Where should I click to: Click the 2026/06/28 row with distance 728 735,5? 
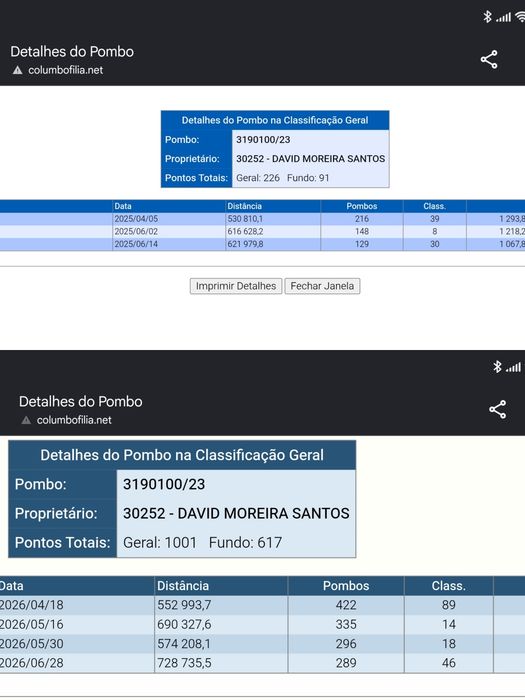pyautogui.click(x=262, y=663)
